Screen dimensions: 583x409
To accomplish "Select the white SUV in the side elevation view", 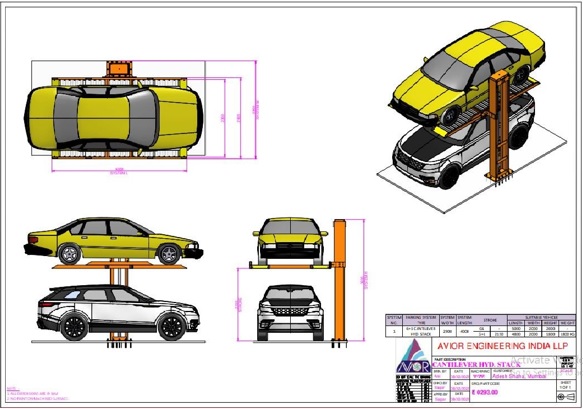I will (x=118, y=313).
